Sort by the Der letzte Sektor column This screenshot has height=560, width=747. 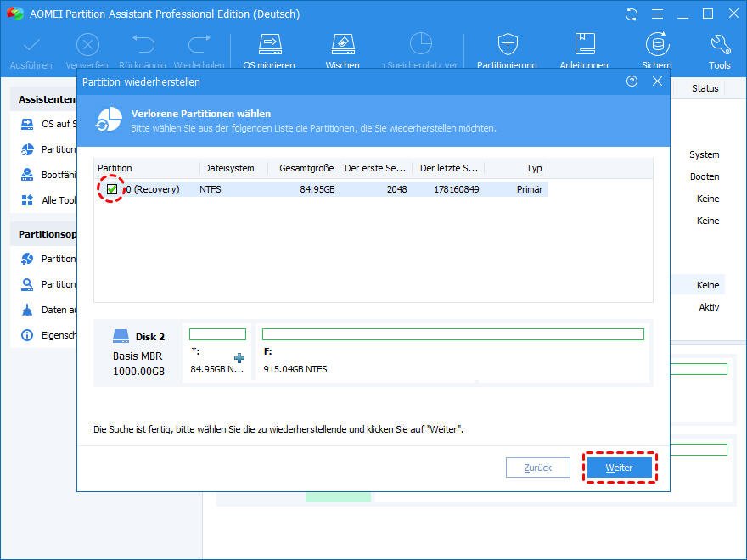(x=448, y=168)
